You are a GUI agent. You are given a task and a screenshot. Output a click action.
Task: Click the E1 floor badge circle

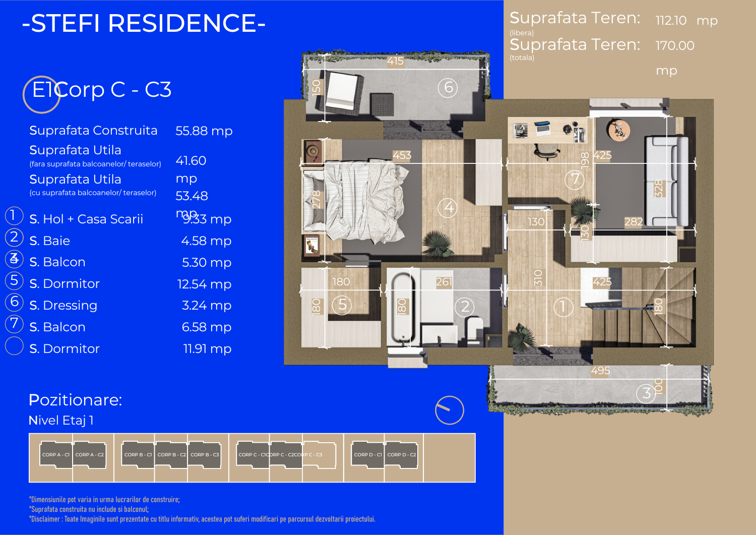pos(41,94)
